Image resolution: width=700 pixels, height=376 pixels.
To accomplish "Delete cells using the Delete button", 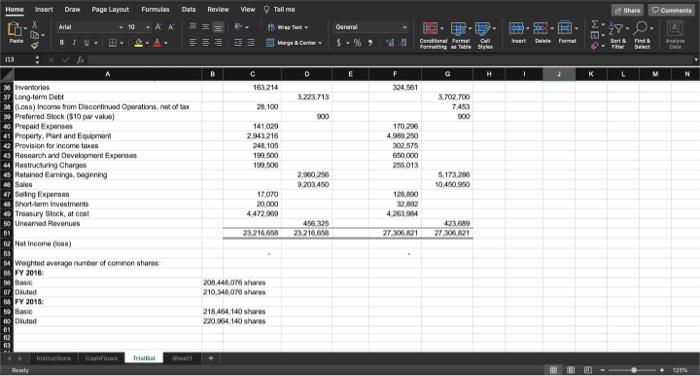I will (542, 33).
